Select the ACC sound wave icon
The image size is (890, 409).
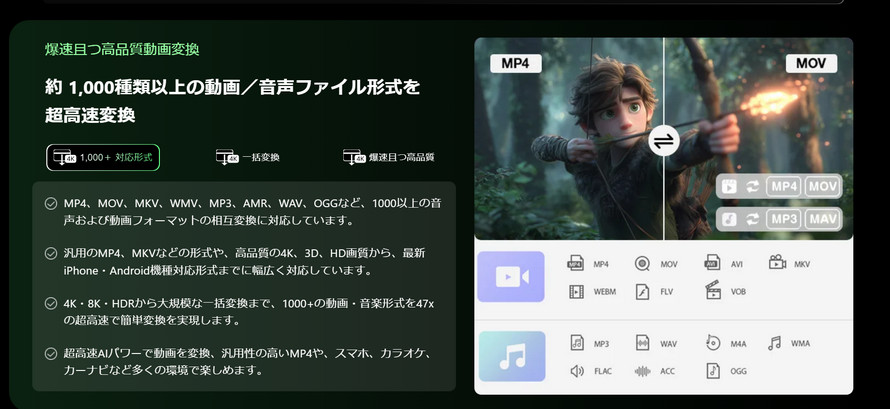[x=643, y=372]
